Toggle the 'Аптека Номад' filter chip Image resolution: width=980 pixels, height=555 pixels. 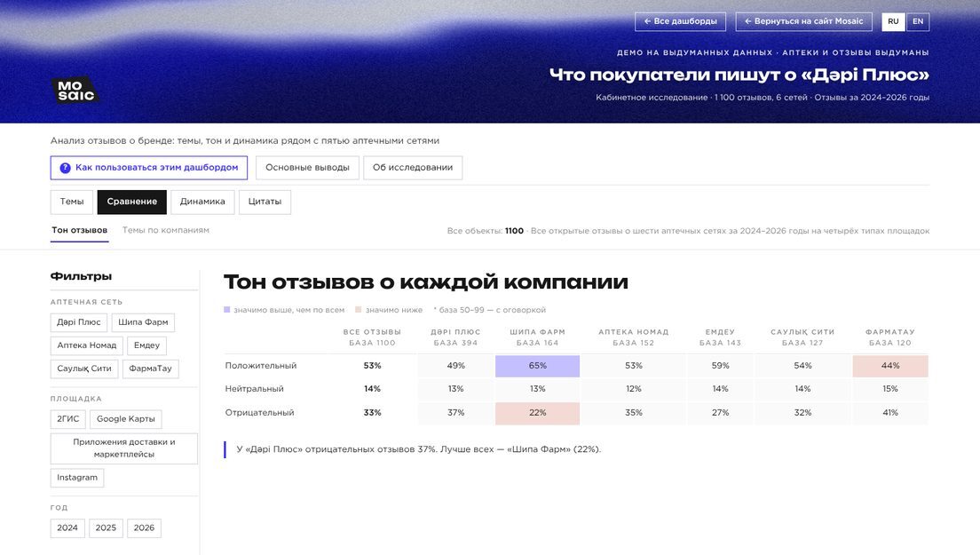click(x=87, y=345)
